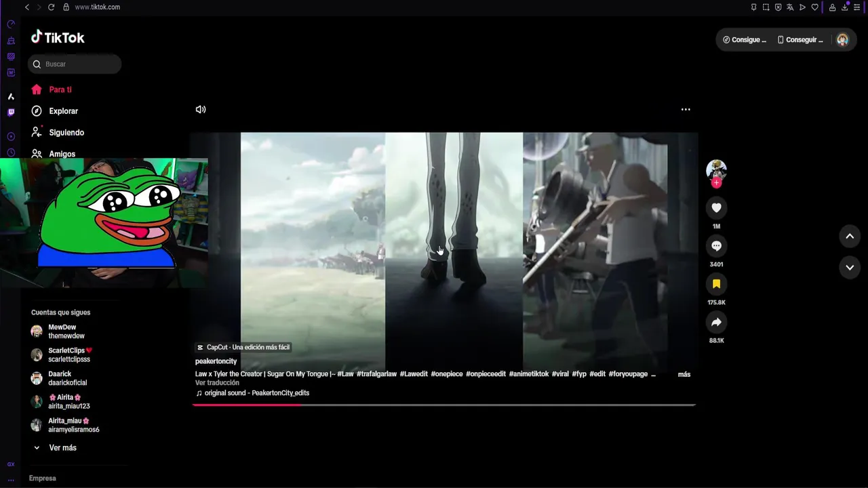
Task: Go to the next video with down chevron
Action: click(850, 268)
